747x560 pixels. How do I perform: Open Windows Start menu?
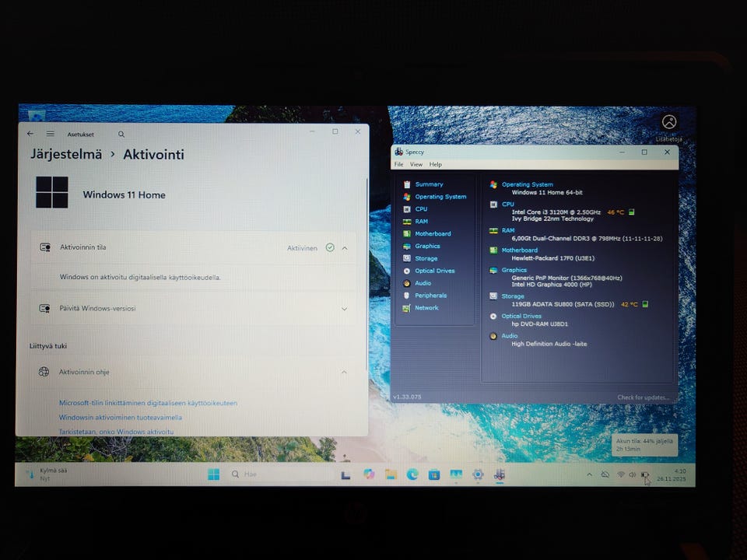point(214,474)
